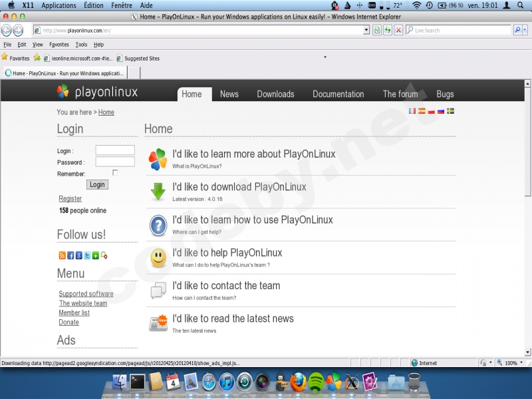Viewport: 532px width, 399px height.
Task: Open the search provider dropdown arrow
Action: [x=525, y=30]
